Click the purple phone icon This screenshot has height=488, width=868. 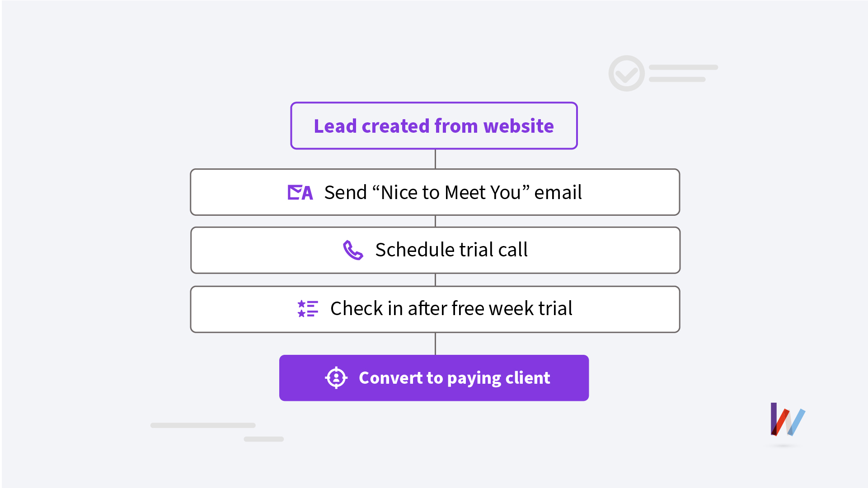click(353, 250)
